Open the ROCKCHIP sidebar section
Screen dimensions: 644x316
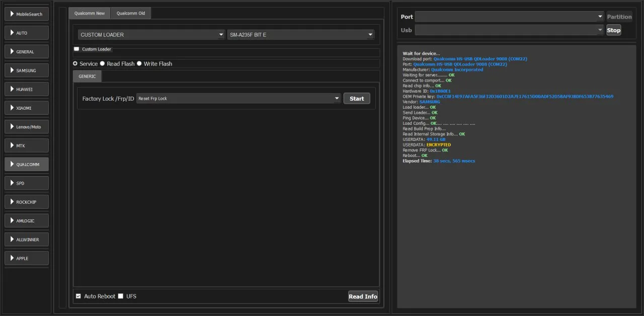[x=27, y=202]
